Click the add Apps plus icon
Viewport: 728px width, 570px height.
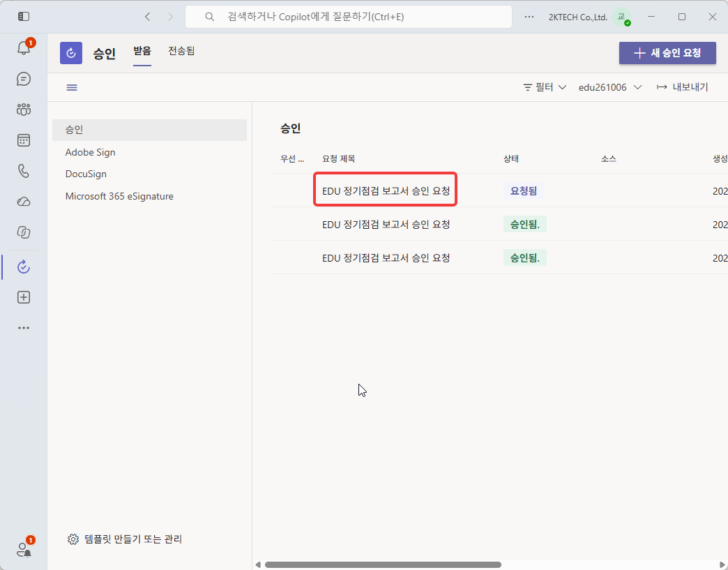click(24, 297)
